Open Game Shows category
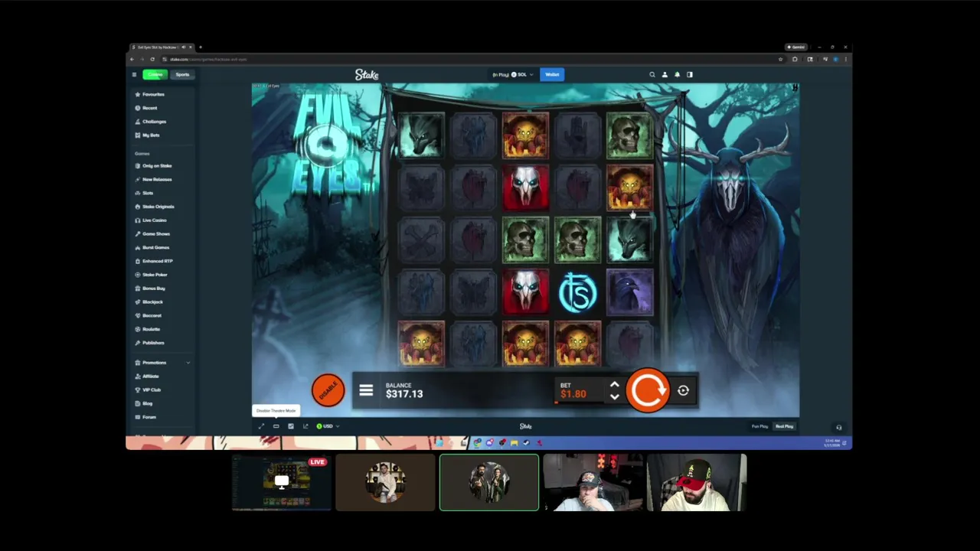980x551 pixels. (x=152, y=234)
